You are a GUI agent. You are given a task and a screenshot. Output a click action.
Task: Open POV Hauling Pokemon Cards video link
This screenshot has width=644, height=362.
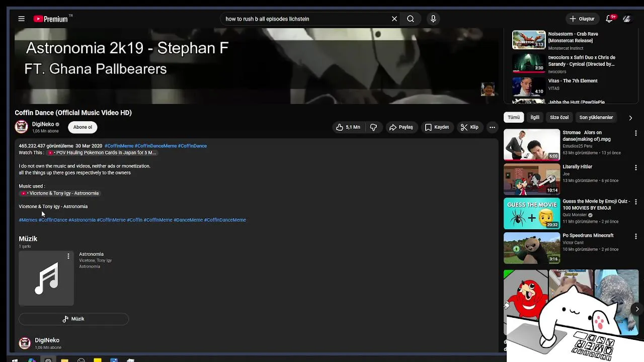coord(102,152)
